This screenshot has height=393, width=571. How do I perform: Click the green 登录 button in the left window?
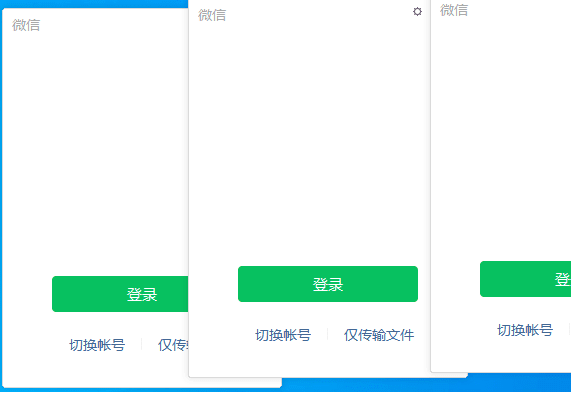pos(120,294)
